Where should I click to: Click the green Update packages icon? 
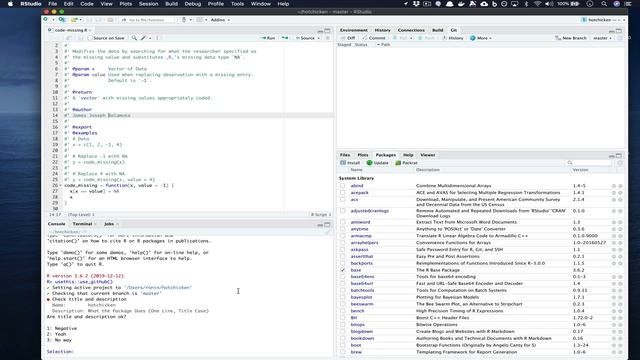click(x=378, y=163)
